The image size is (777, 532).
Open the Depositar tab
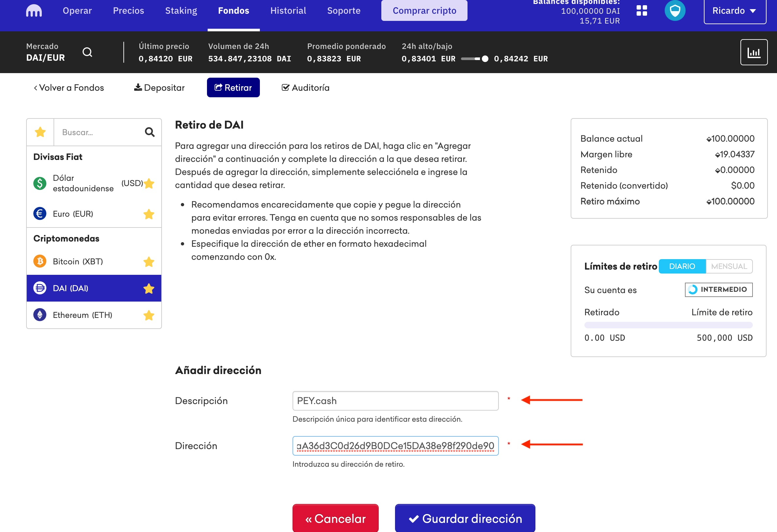pos(159,87)
